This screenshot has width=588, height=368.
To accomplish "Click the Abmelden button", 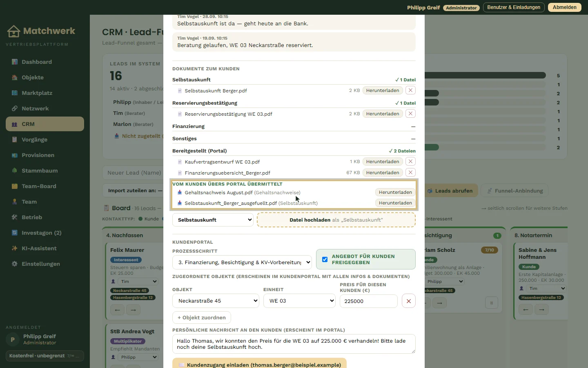I will 565,7.
